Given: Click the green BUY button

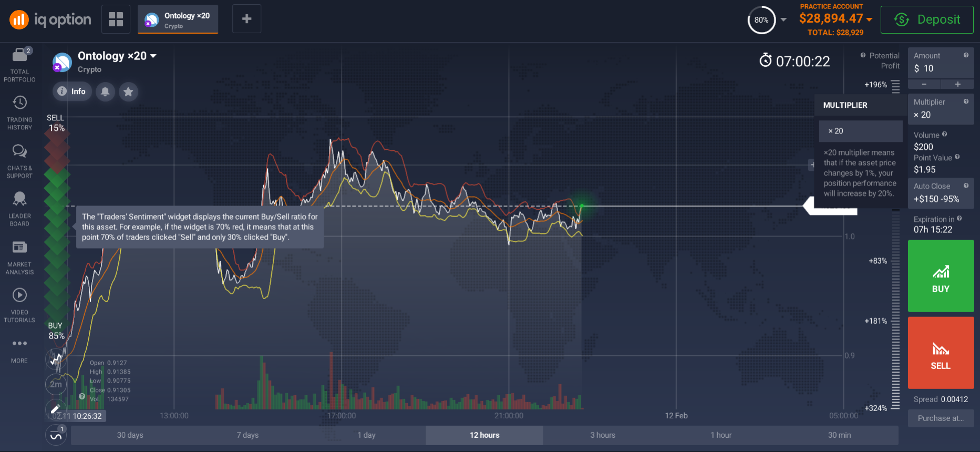Looking at the screenshot, I should click(x=941, y=276).
